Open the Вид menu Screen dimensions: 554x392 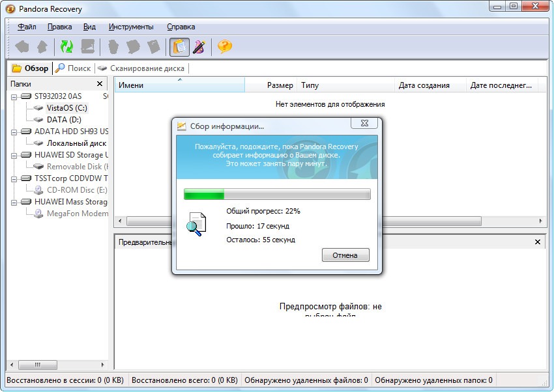(89, 27)
